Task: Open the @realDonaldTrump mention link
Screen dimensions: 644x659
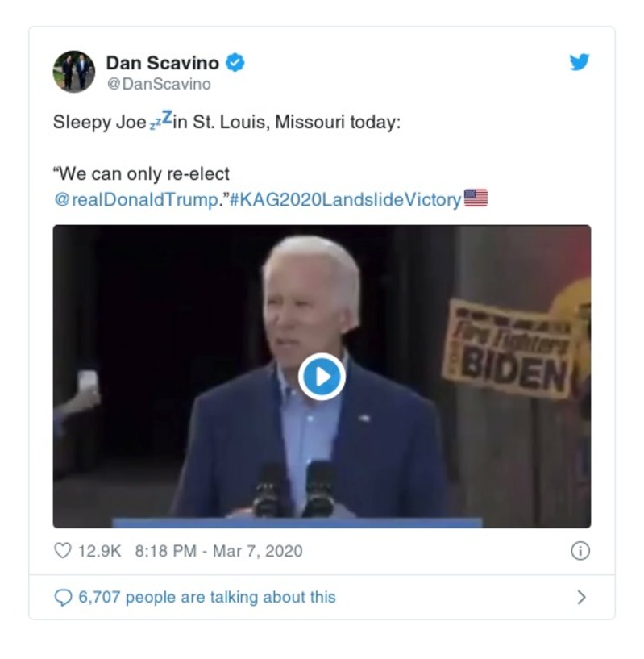Action: (135, 199)
